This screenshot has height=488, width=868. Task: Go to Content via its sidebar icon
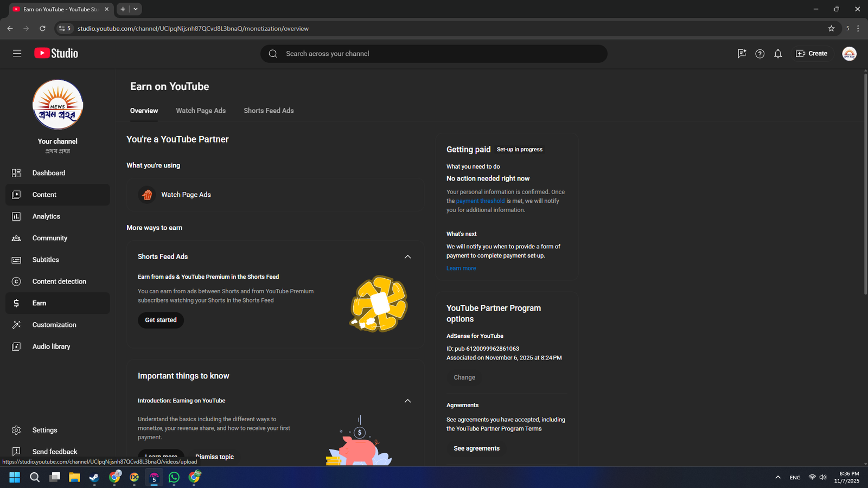click(x=16, y=195)
